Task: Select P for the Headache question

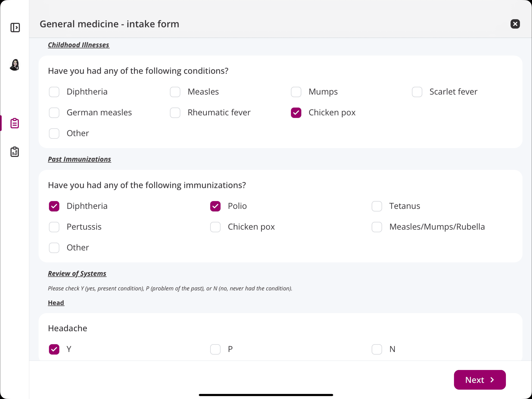Action: click(215, 350)
